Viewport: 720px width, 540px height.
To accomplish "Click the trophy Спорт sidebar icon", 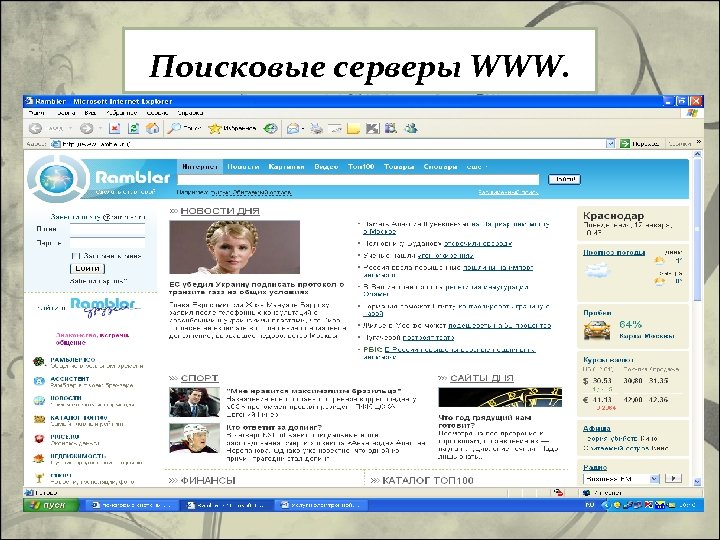I will [x=39, y=478].
